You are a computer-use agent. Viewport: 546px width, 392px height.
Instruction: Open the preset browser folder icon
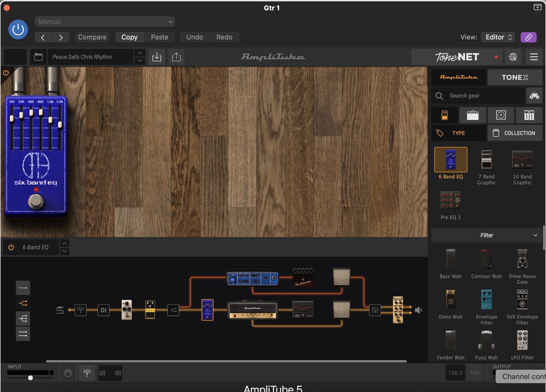point(38,57)
